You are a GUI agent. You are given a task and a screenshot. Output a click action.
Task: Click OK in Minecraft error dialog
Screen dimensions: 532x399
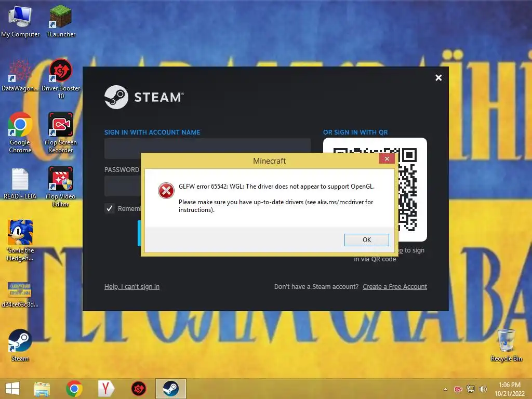(366, 240)
